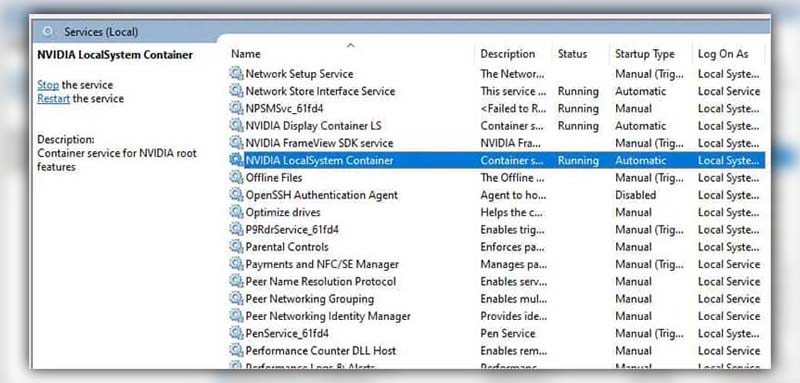Select Payments and NFC/SE Manager
Screen dimensions: 800x383
pyautogui.click(x=322, y=265)
